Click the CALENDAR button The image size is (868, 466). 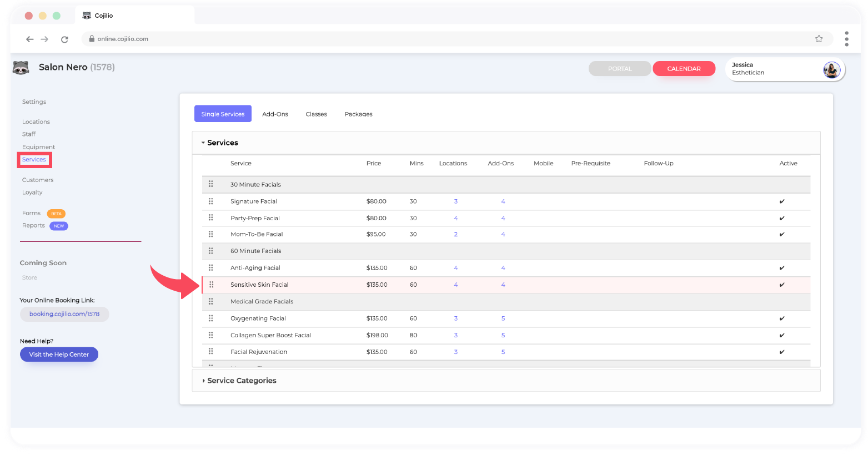[x=684, y=69]
